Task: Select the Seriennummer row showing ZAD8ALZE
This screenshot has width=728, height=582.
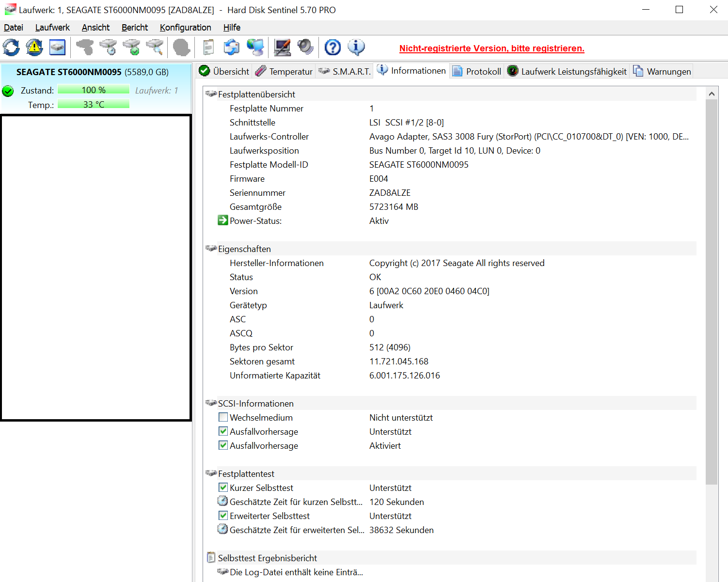Action: click(x=450, y=193)
